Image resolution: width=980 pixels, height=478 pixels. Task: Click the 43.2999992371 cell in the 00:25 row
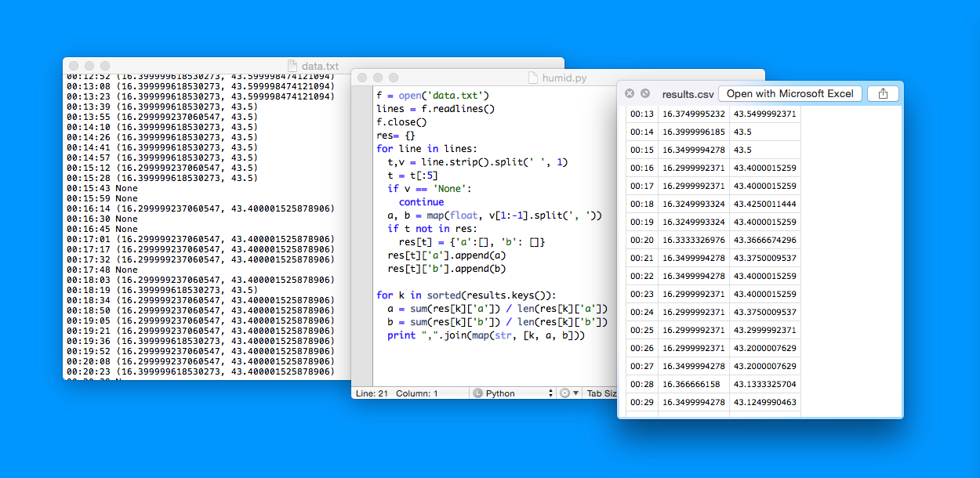[x=765, y=331]
